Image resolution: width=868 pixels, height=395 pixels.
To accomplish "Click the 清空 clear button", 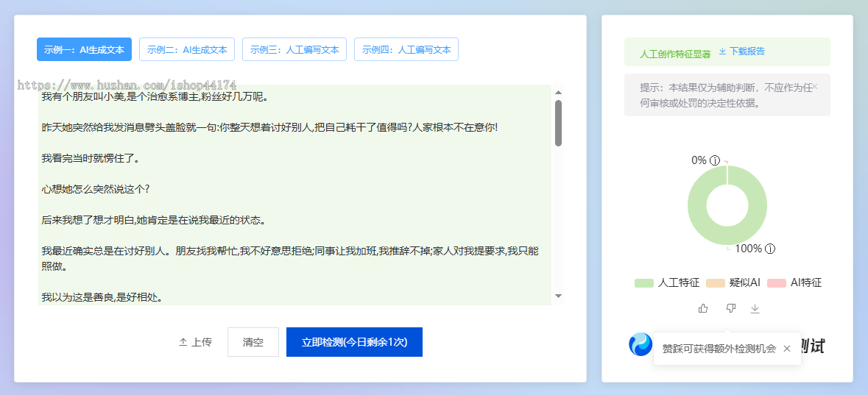I will click(253, 343).
